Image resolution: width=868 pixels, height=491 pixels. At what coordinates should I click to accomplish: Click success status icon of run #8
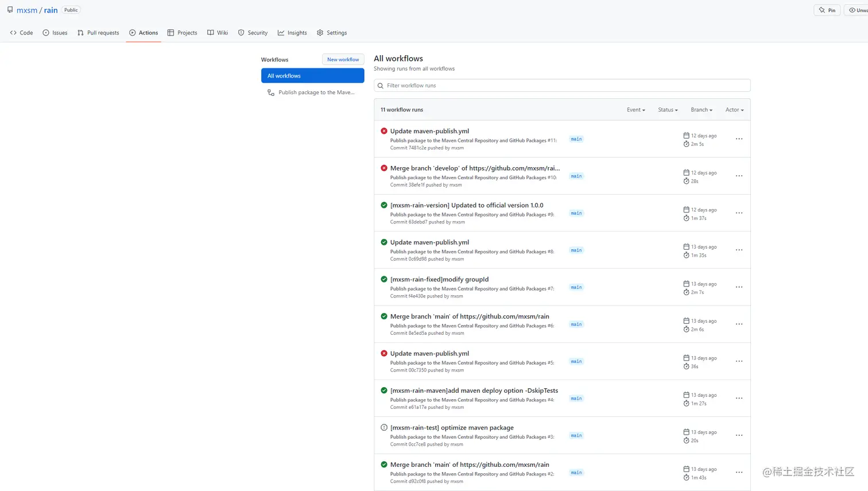click(x=384, y=242)
